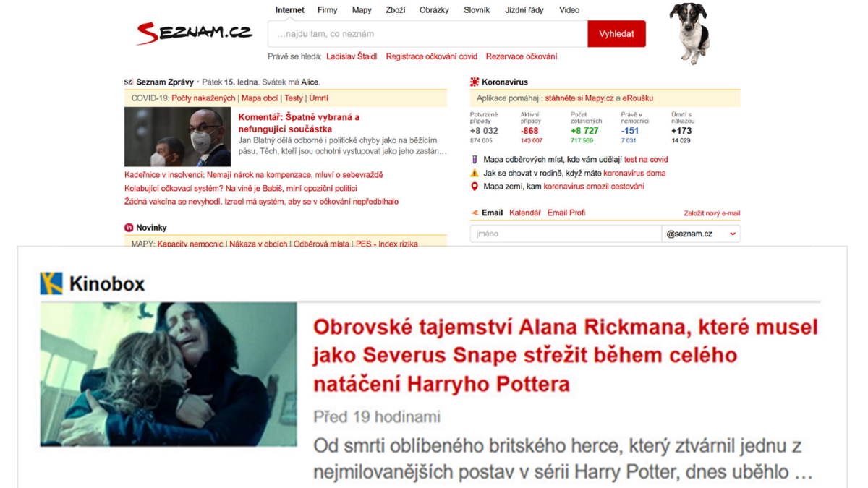Click the stáhněte si Mapy.cz link
Viewport: 868px width, 488px height.
tap(579, 98)
